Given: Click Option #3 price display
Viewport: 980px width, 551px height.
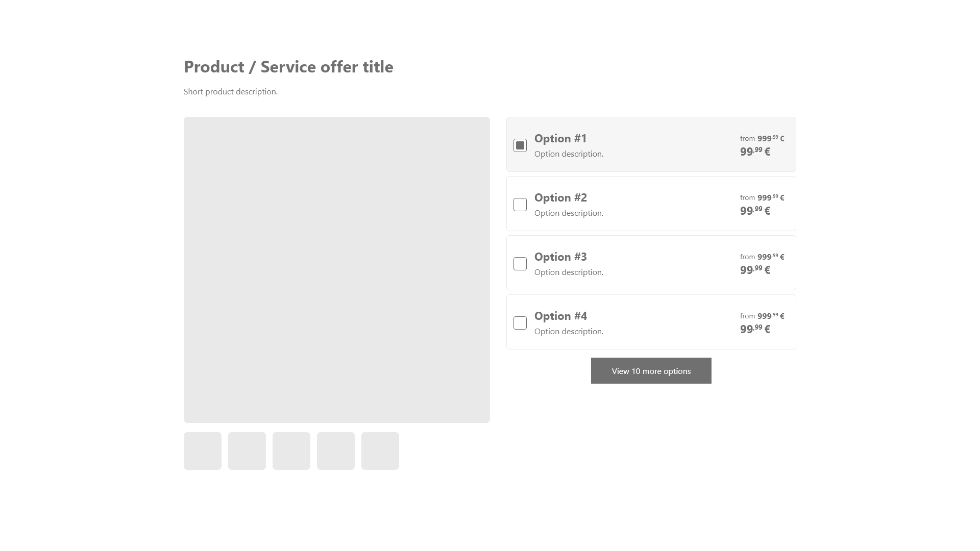Looking at the screenshot, I should click(762, 263).
